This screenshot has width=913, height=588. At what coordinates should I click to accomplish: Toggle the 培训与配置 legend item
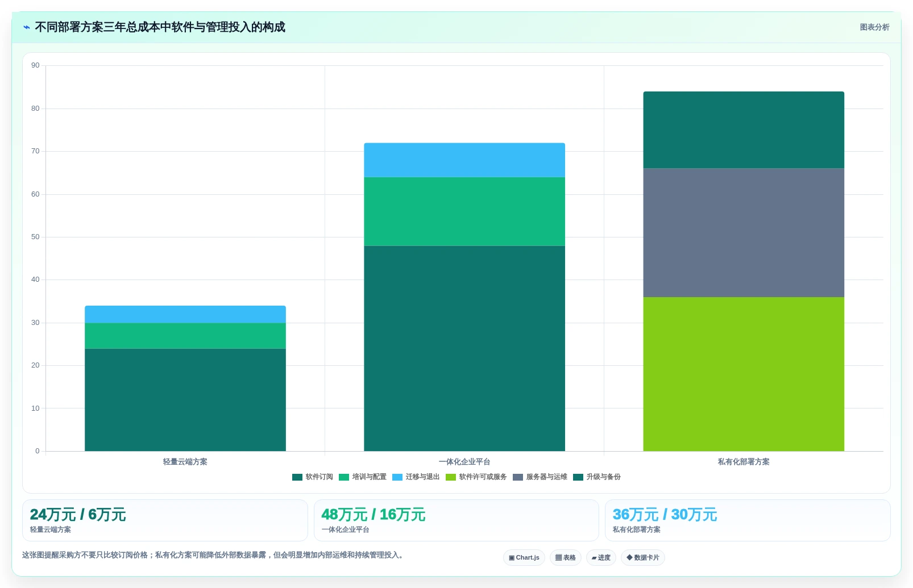coord(363,477)
